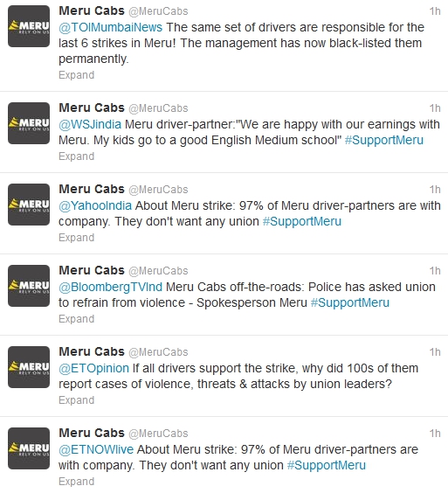The image size is (448, 493).
Task: Click Meru avatar on the @YahooIndia tweet
Action: click(x=29, y=205)
